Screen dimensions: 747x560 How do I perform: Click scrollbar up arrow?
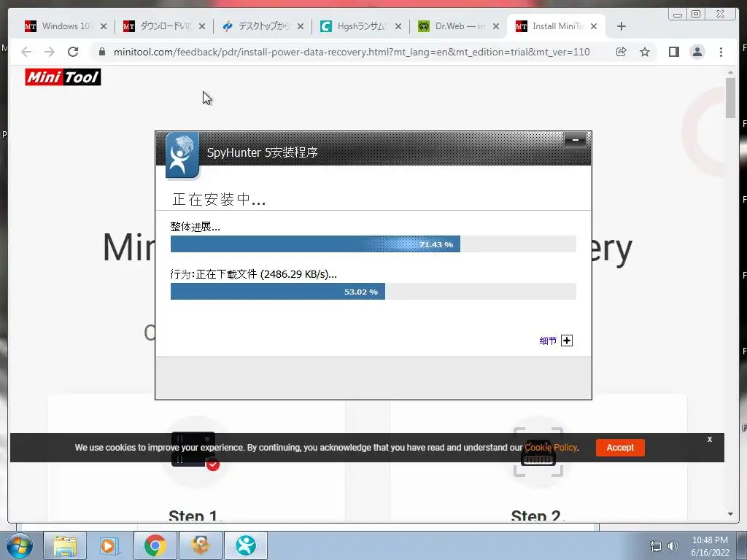pyautogui.click(x=730, y=72)
